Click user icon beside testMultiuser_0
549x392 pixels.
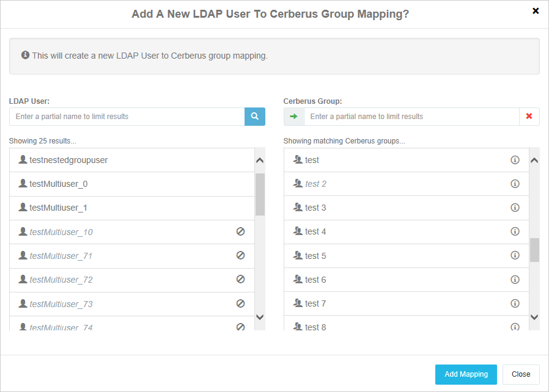[23, 183]
